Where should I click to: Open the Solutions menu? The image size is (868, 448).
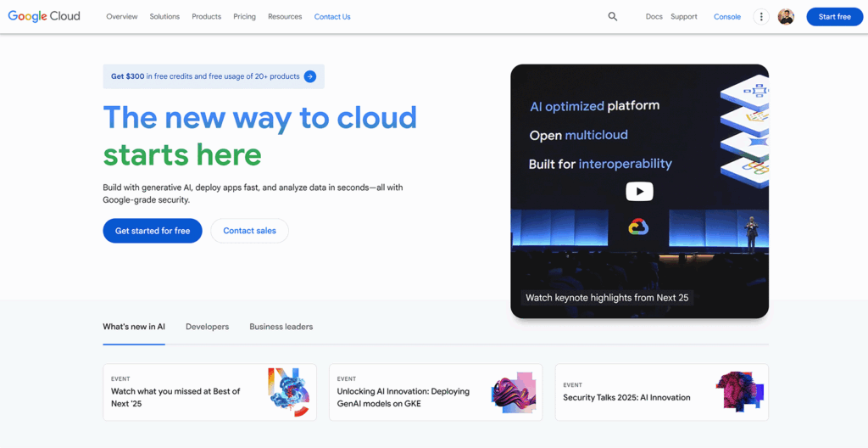(164, 17)
